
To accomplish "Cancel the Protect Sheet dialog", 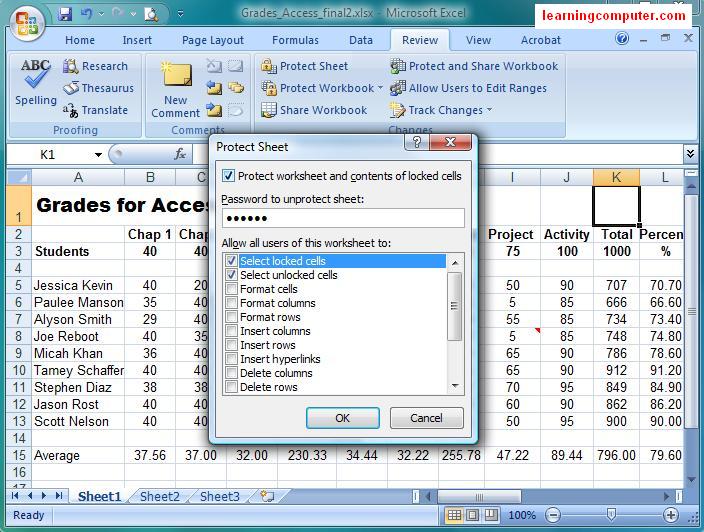I will (426, 418).
